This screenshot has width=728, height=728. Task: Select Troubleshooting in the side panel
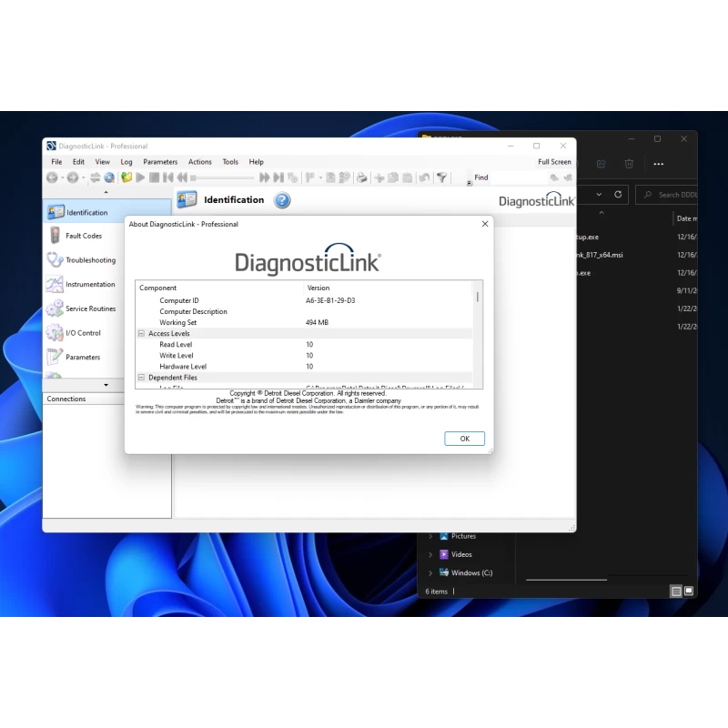tap(84, 260)
